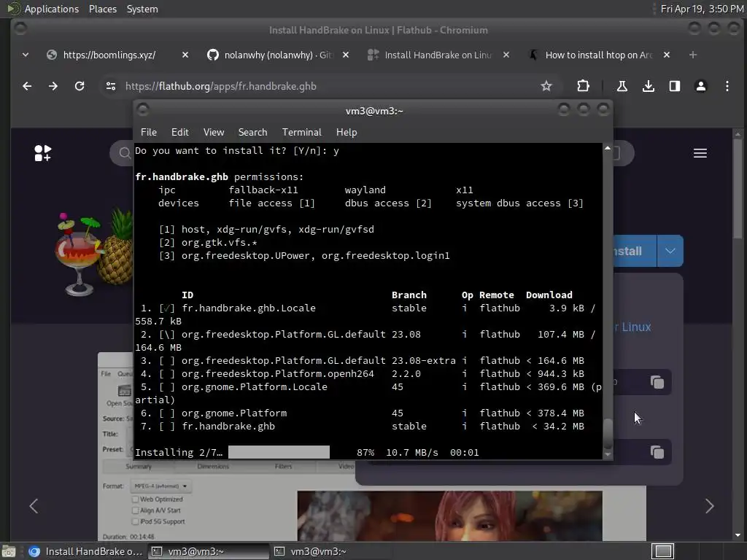Go back with browser back arrow
The image size is (747, 560).
27,86
